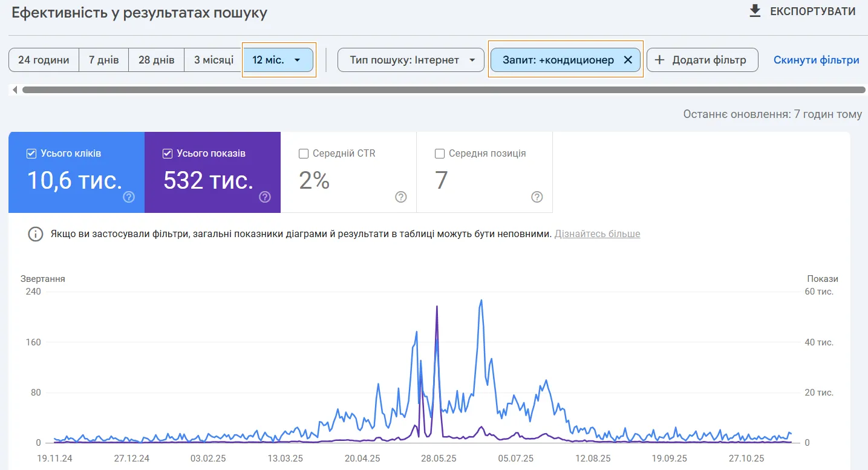Viewport: 868px width, 470px height.
Task: Open help icon on Середня позиція card
Action: [x=537, y=197]
